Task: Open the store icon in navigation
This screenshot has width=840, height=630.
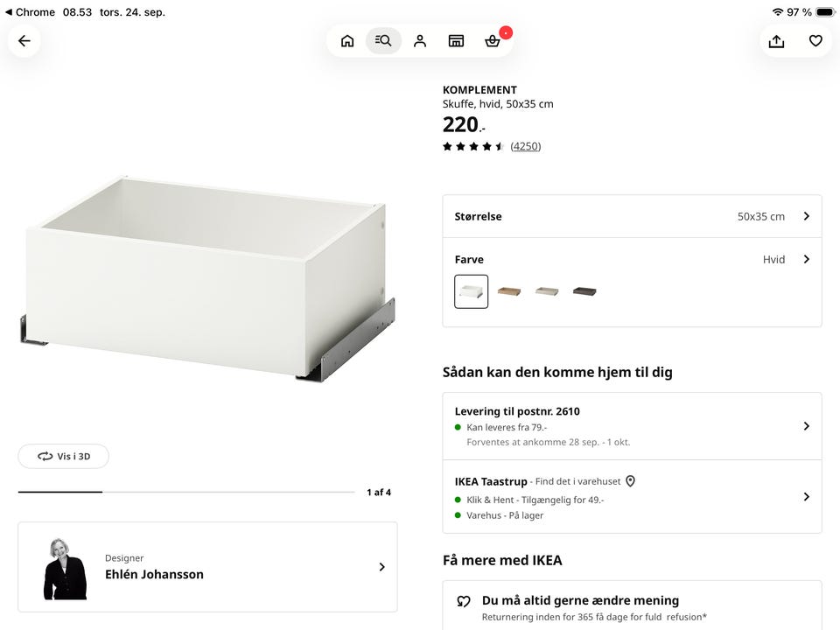Action: point(456,41)
